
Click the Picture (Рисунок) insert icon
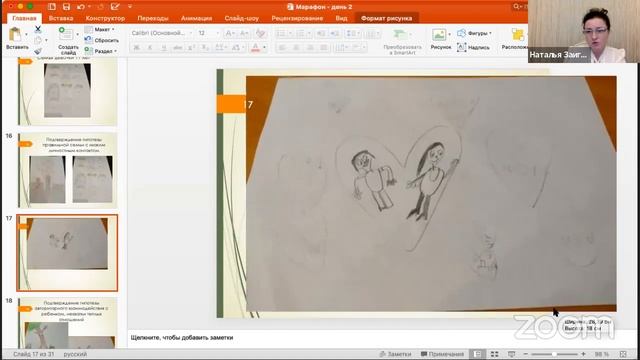coord(439,35)
